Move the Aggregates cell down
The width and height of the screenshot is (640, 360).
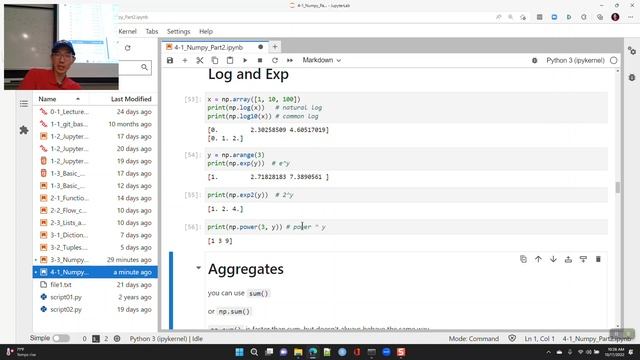(553, 259)
